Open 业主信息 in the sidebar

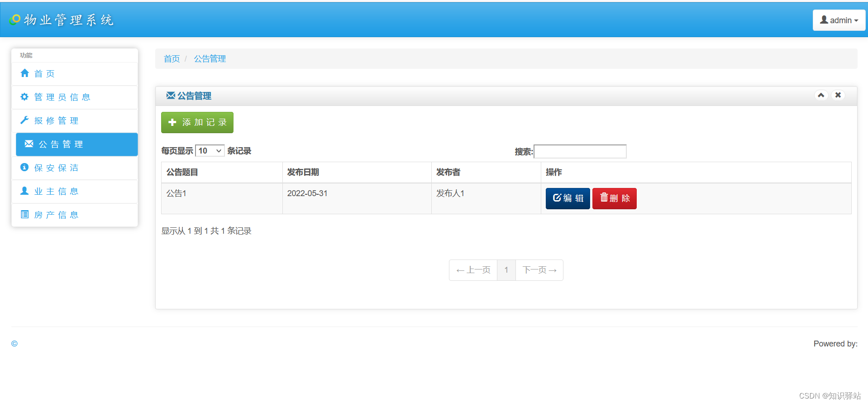[x=75, y=192]
